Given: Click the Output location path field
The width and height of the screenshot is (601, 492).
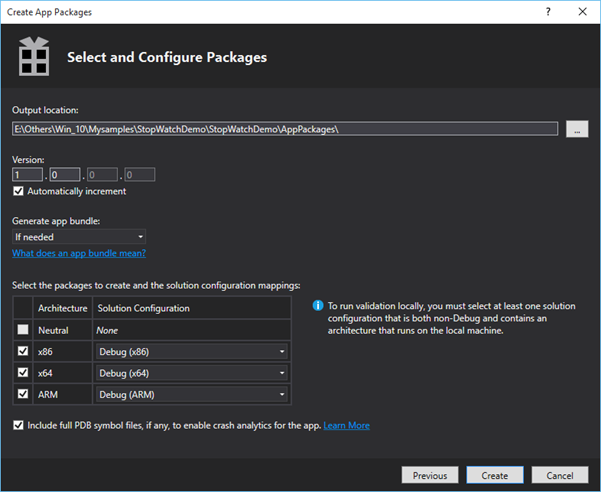Looking at the screenshot, I should tap(284, 129).
